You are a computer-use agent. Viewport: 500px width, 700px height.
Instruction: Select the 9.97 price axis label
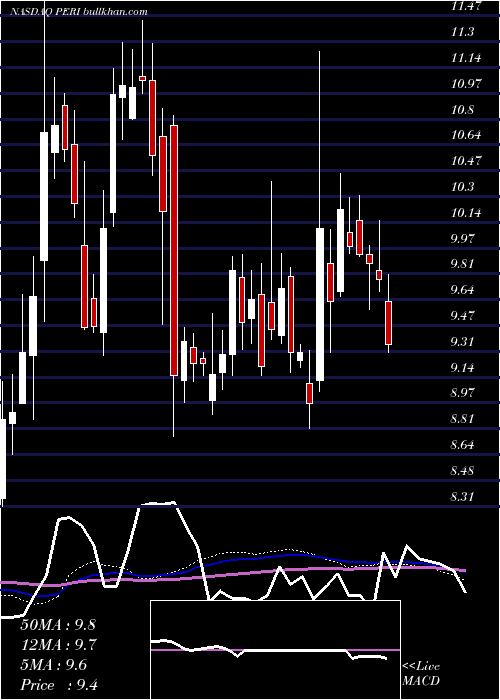(x=464, y=238)
